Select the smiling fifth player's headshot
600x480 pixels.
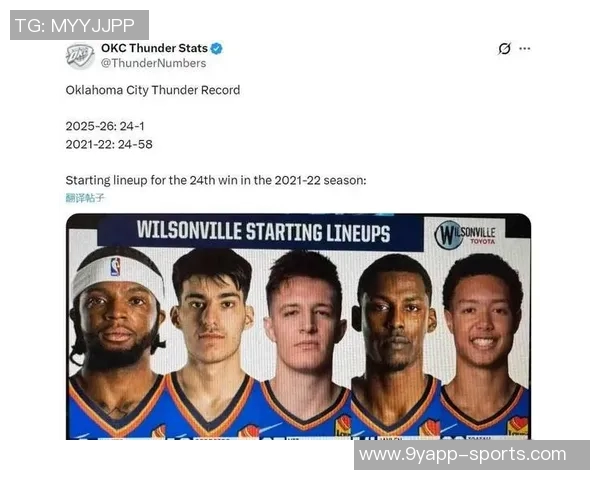[x=484, y=345]
